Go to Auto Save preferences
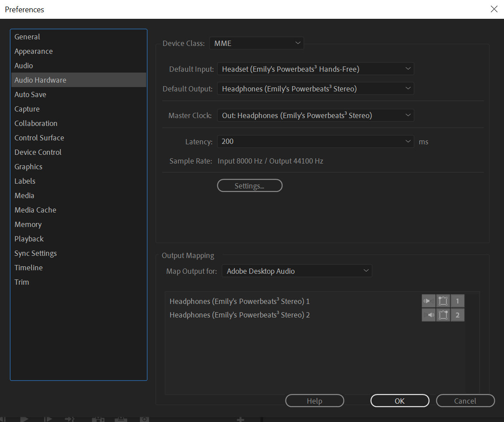 tap(79, 94)
